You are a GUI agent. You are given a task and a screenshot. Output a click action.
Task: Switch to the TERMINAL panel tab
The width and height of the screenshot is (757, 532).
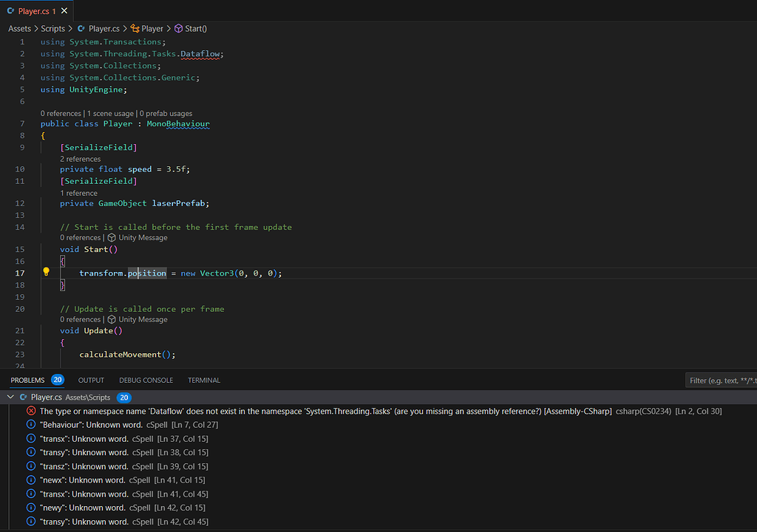(x=204, y=381)
